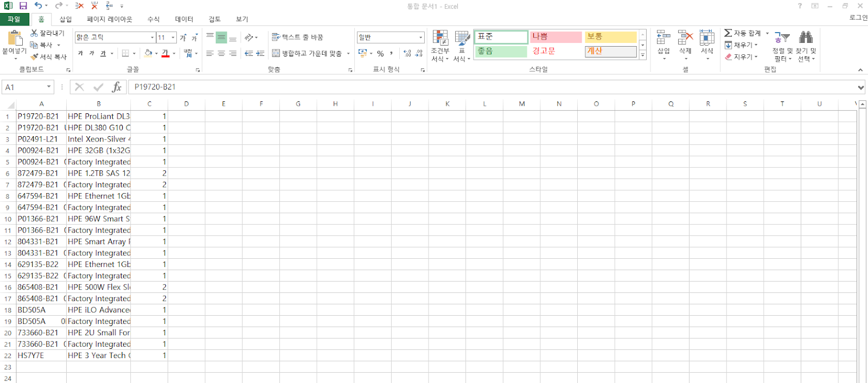
Task: Click the accounting number format icon
Action: pos(362,53)
